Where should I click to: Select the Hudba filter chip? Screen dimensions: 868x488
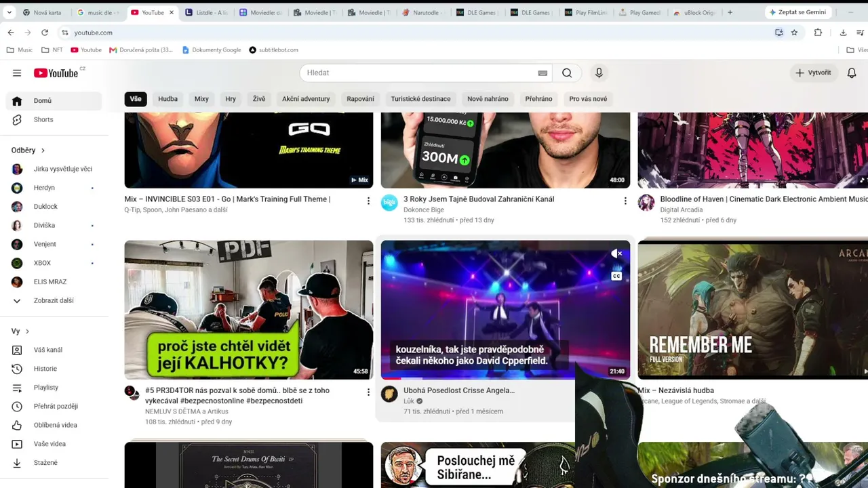click(x=168, y=99)
